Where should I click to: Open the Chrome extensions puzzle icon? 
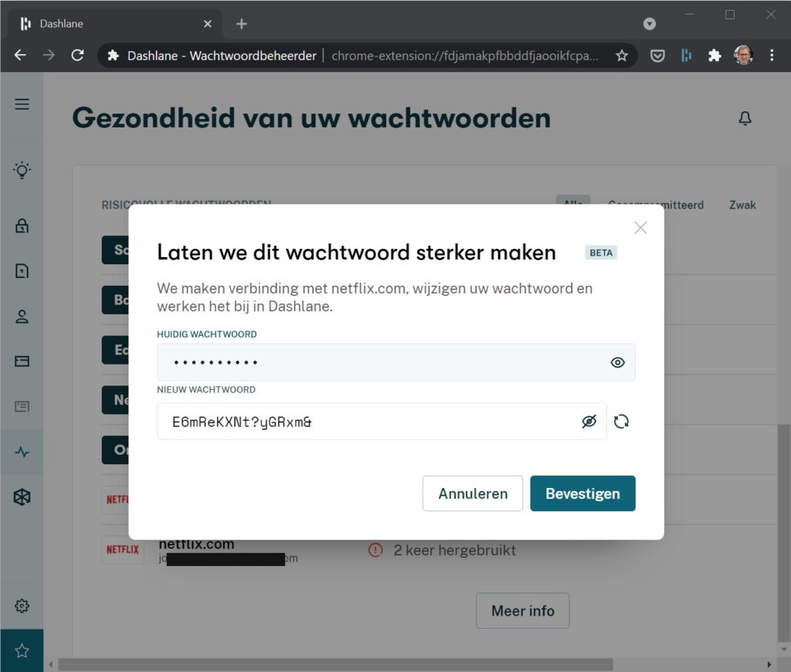715,56
